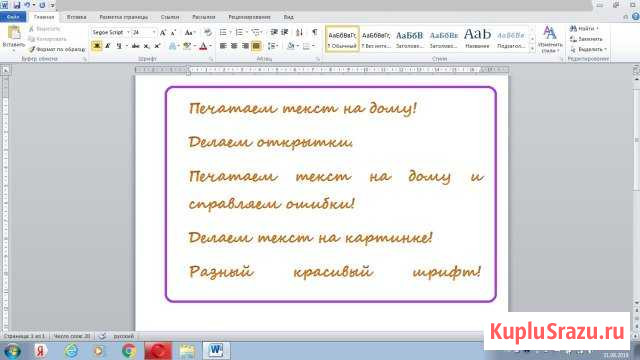Click the Вставить paste button

tap(13, 38)
